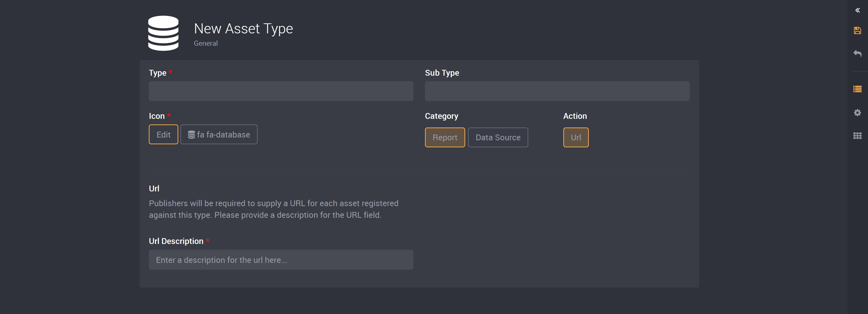Image resolution: width=868 pixels, height=314 pixels.
Task: Focus the Type input field
Action: [x=281, y=91]
